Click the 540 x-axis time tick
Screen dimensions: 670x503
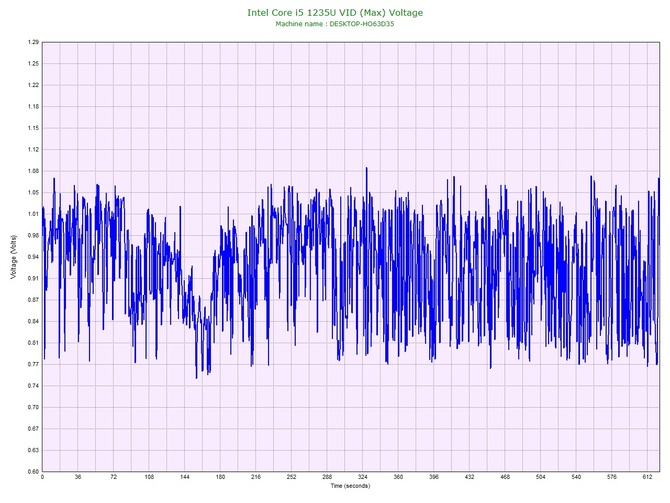click(x=576, y=477)
